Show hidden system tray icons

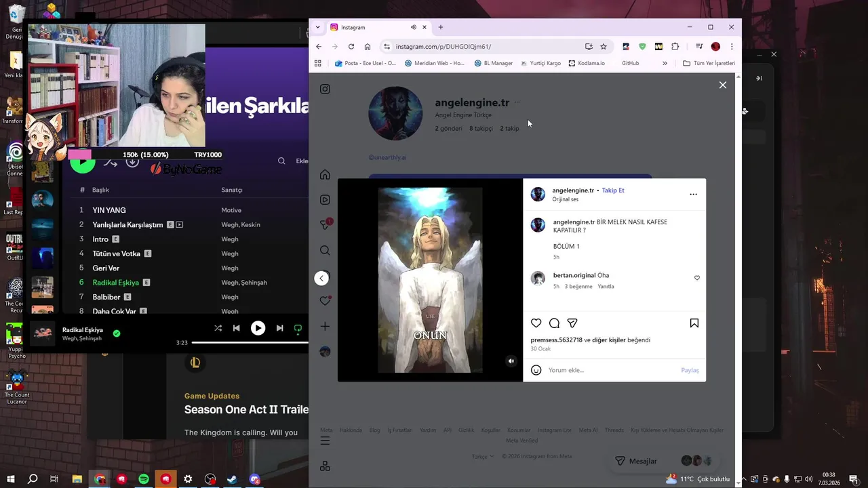743,479
